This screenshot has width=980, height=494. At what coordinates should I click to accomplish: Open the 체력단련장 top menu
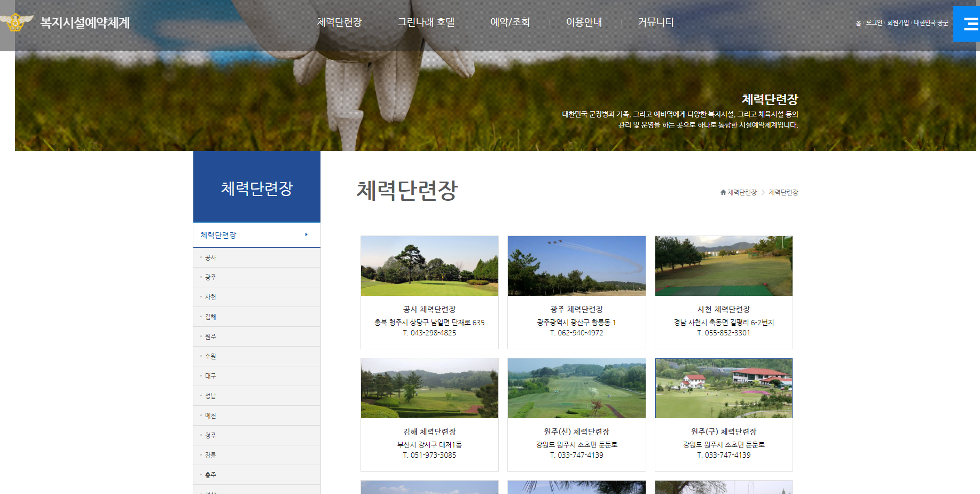tap(339, 22)
